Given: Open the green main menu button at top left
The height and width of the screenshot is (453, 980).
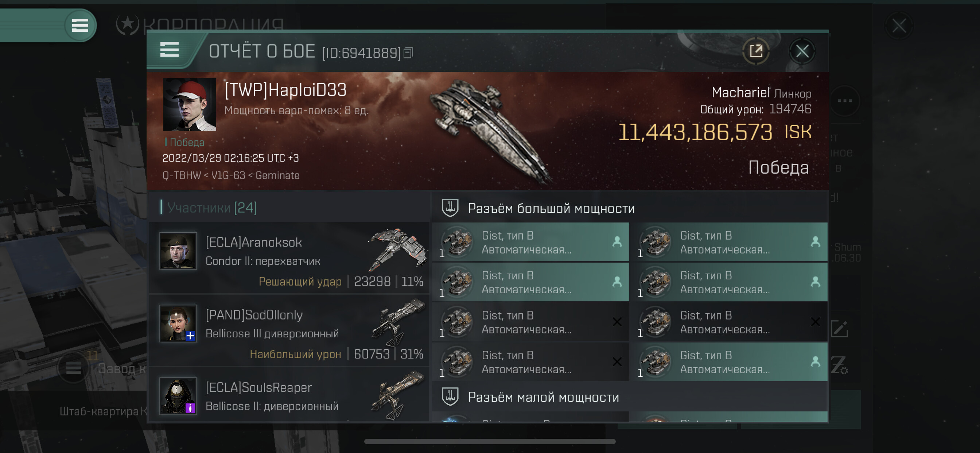Looking at the screenshot, I should click(x=80, y=26).
